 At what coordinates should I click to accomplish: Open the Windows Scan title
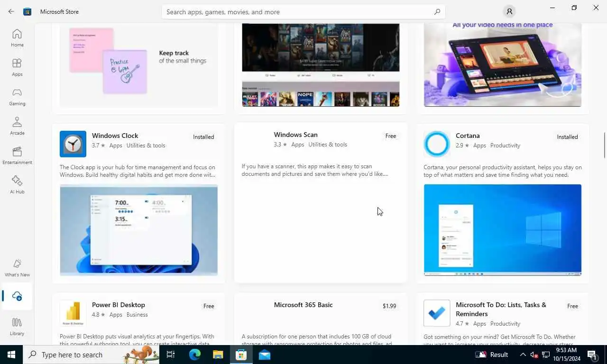pyautogui.click(x=295, y=135)
